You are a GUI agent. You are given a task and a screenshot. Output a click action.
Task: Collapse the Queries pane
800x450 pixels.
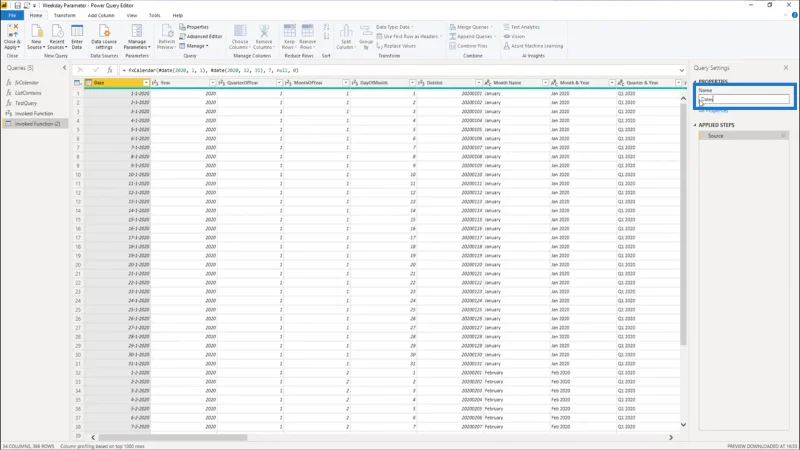click(x=64, y=67)
